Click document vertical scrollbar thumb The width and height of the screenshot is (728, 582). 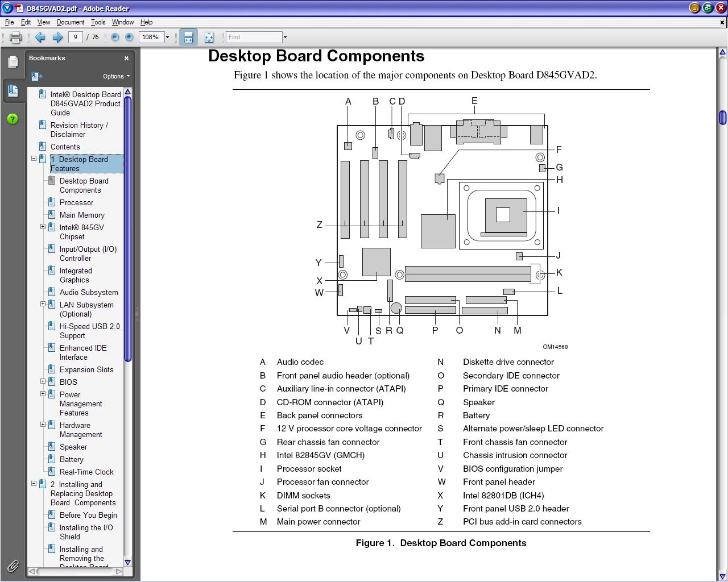(722, 118)
